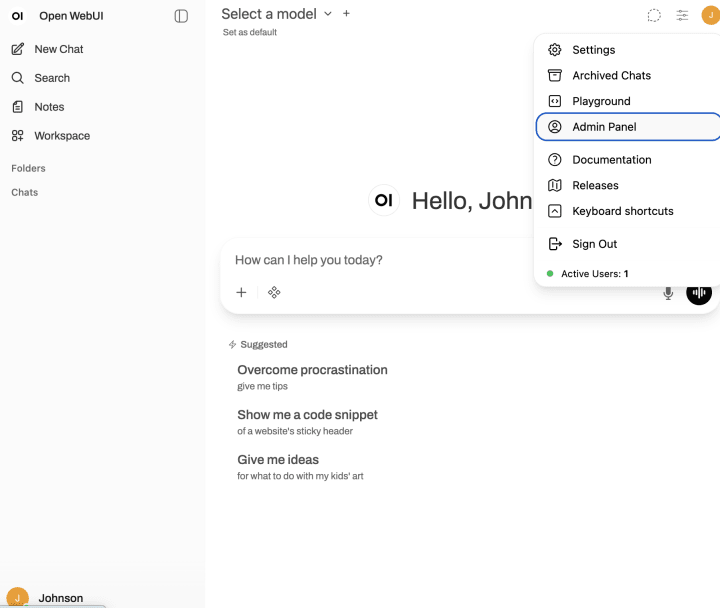Image resolution: width=720 pixels, height=608 pixels.
Task: Toggle temporary chat dashed circle icon
Action: coord(654,16)
